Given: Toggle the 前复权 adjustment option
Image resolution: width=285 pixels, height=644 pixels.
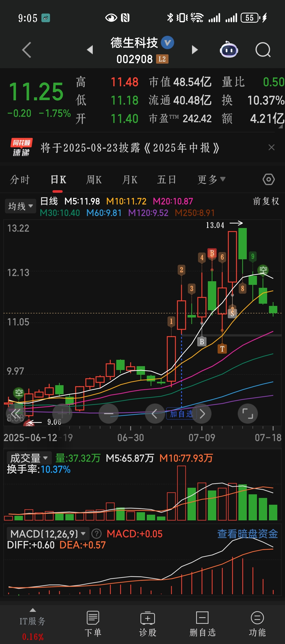Looking at the screenshot, I should [x=266, y=201].
